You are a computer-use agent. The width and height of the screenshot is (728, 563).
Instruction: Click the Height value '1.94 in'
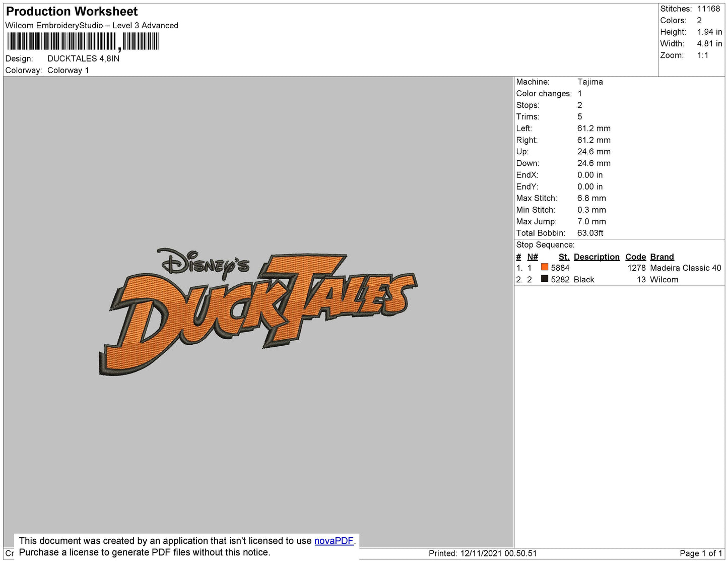point(710,32)
